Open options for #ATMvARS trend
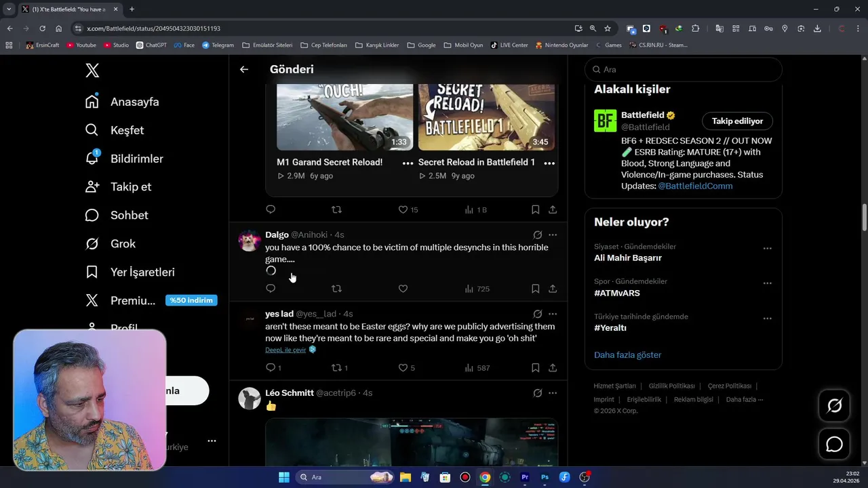 point(767,283)
